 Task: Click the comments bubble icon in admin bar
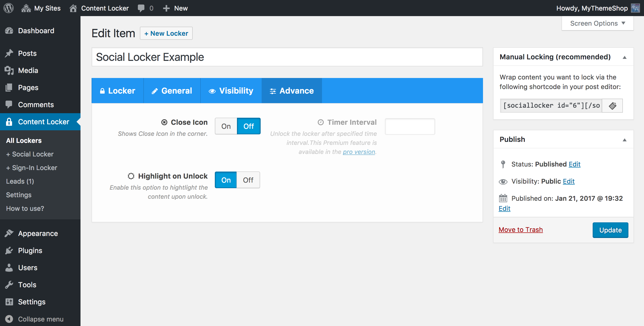coord(141,8)
